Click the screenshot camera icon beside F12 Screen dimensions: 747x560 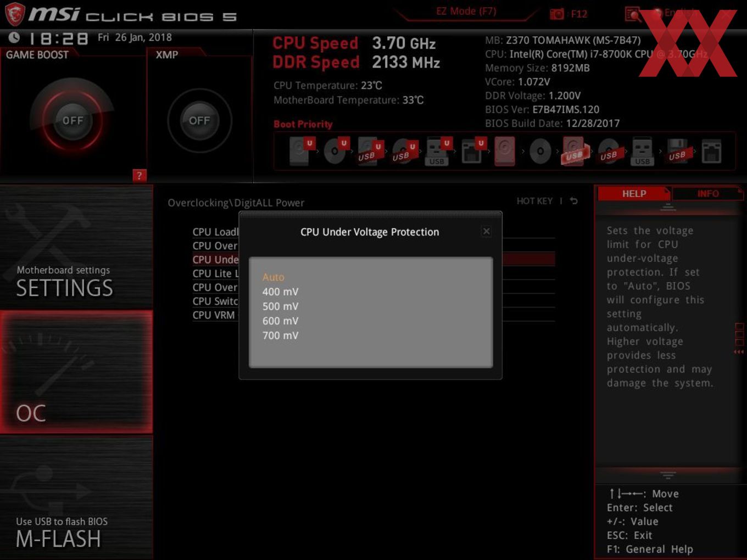[x=557, y=14]
